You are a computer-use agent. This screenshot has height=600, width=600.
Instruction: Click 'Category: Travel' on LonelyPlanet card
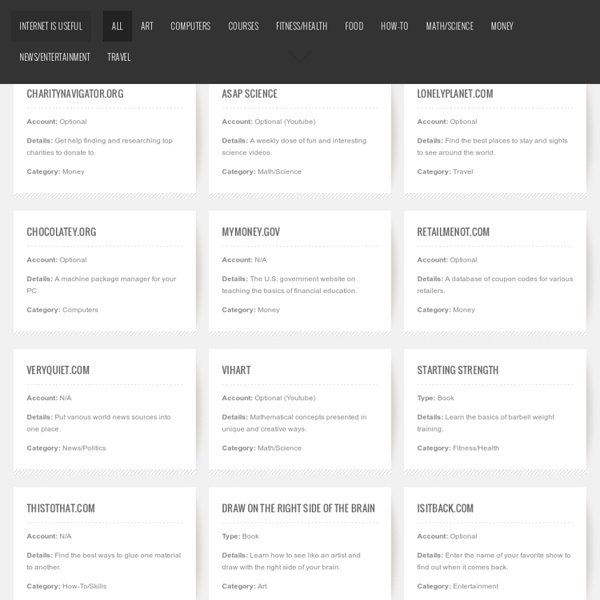point(445,172)
